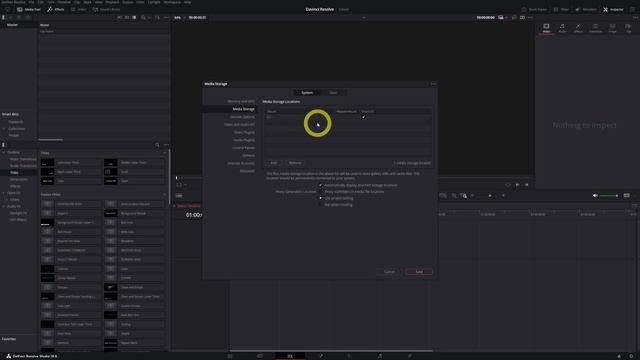Viewport: 640px width, 360px height.
Task: Click Cancel in Media Storage dialog
Action: pos(389,272)
